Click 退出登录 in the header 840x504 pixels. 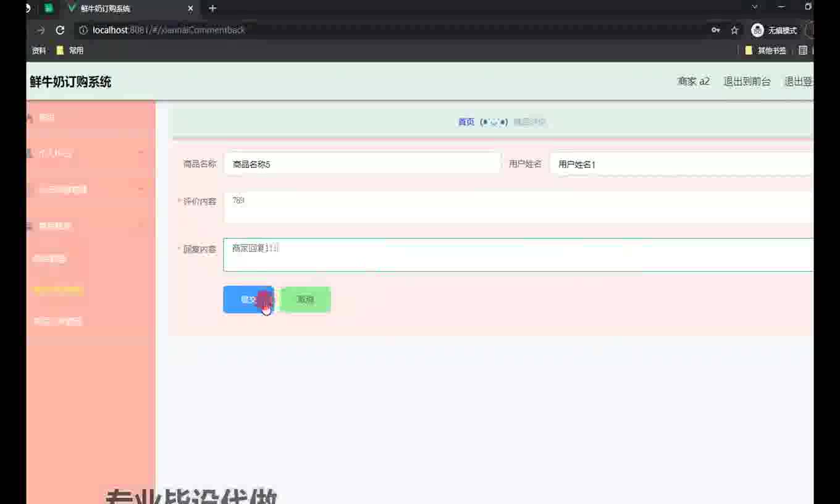pos(799,82)
